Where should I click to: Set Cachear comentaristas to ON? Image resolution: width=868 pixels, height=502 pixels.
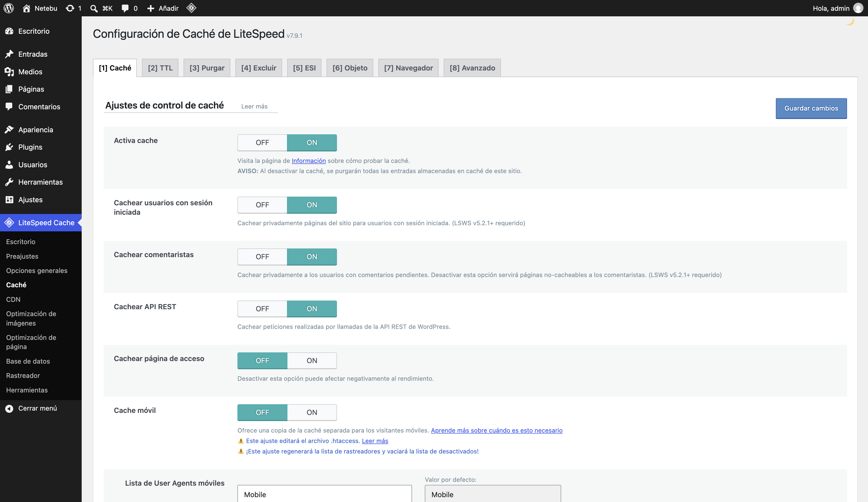312,257
